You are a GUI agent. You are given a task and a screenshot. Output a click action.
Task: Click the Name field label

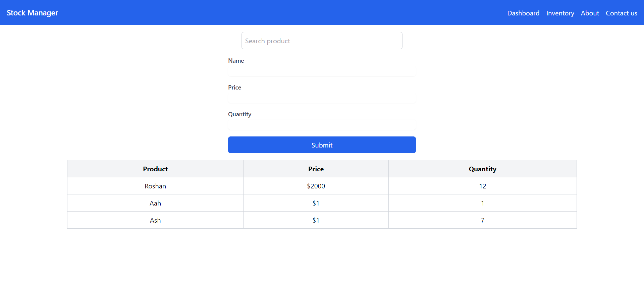pyautogui.click(x=236, y=61)
